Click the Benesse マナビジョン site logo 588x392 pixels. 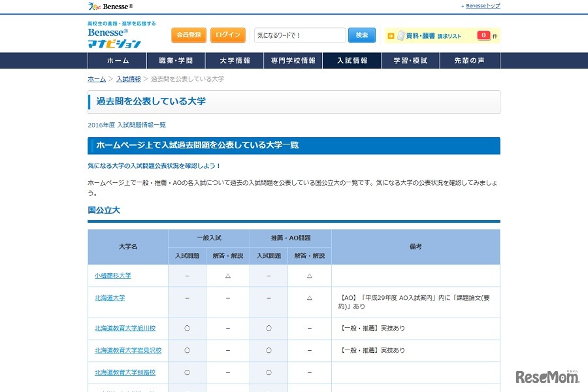114,39
